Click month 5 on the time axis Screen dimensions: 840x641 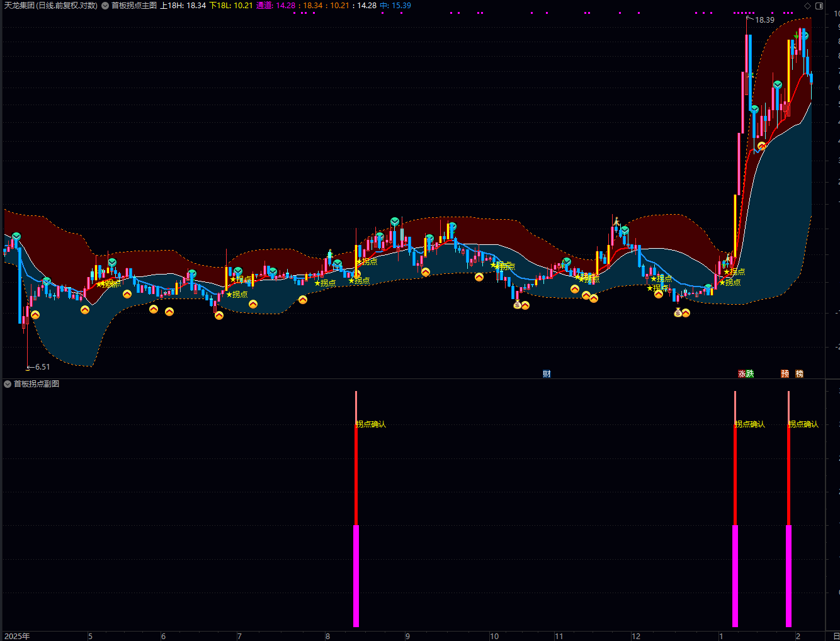pyautogui.click(x=90, y=637)
